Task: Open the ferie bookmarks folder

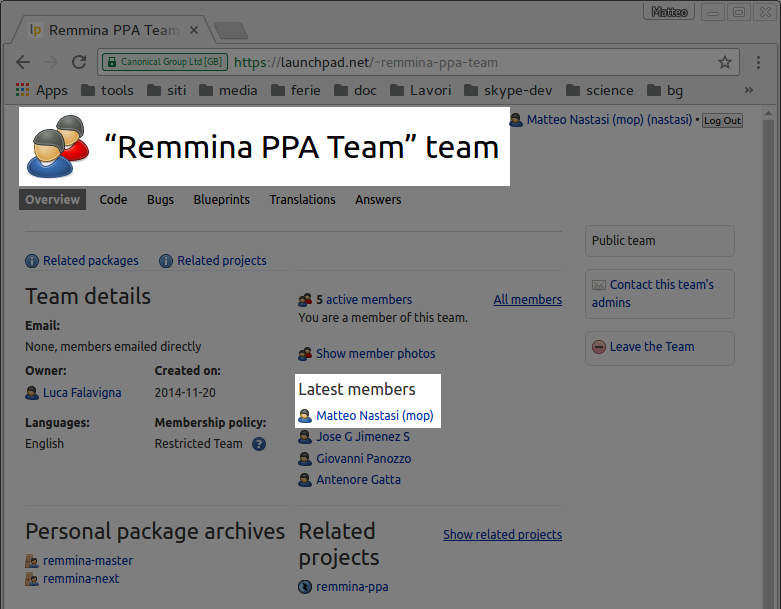Action: pyautogui.click(x=296, y=90)
